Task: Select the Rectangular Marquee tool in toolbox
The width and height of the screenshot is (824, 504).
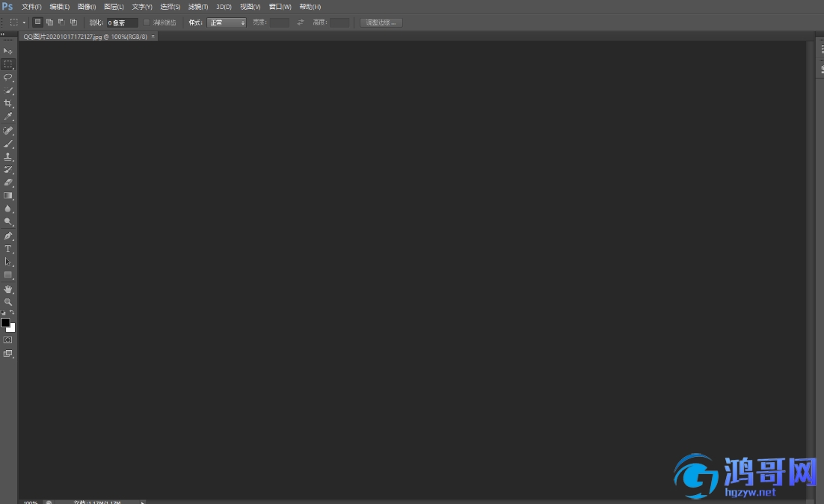Action: 8,64
